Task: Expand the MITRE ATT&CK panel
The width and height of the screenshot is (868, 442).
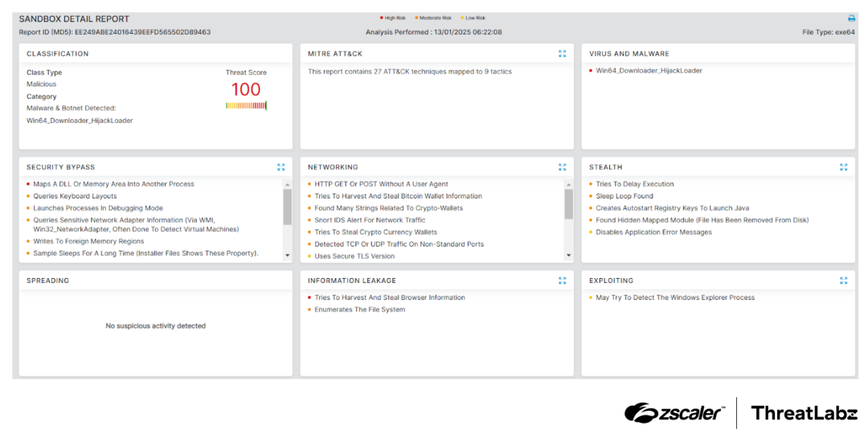Action: (563, 54)
